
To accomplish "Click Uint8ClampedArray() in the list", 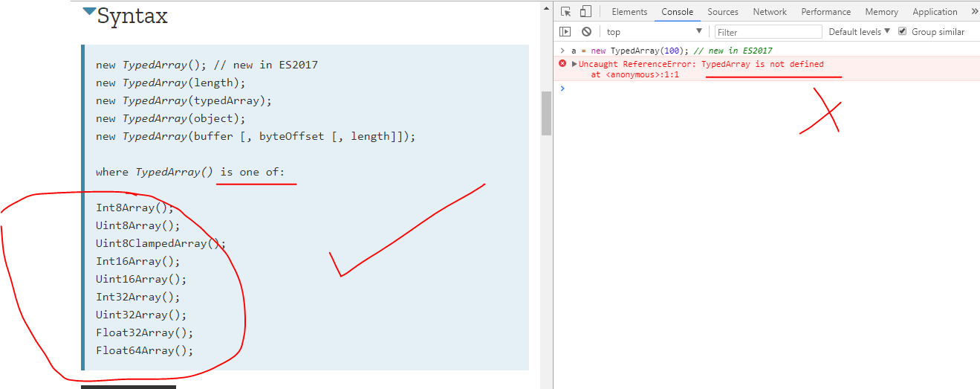I will pos(160,243).
